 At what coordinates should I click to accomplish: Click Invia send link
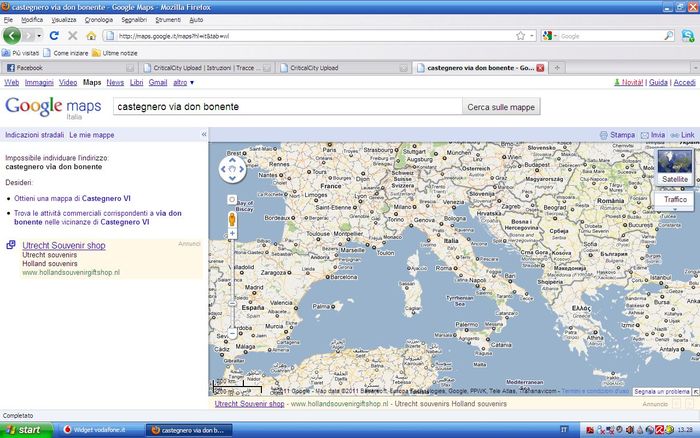[x=653, y=135]
